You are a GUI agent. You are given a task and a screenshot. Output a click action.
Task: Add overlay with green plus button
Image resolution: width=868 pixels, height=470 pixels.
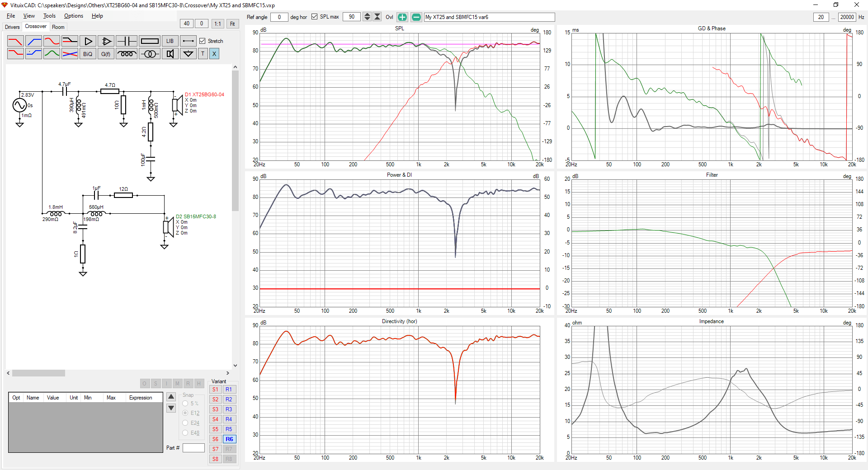(402, 17)
